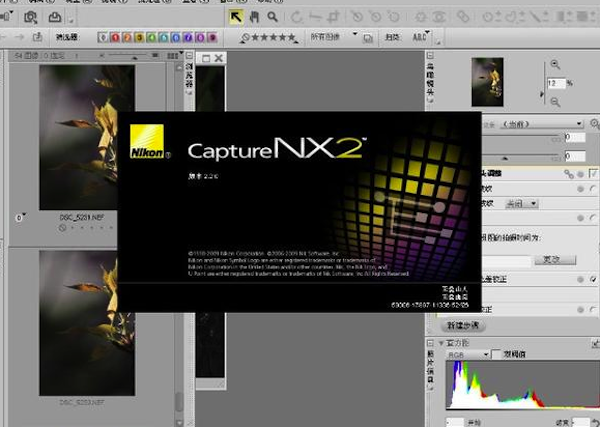The width and height of the screenshot is (600, 427).
Task: Click the label 9 magenta filter swatch
Action: point(212,37)
